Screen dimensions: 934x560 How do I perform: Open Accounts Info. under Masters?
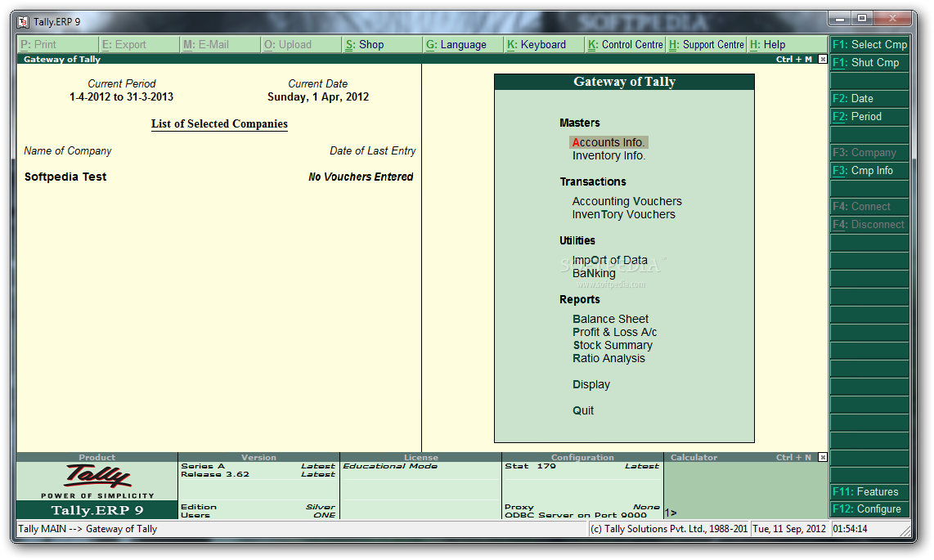[608, 141]
